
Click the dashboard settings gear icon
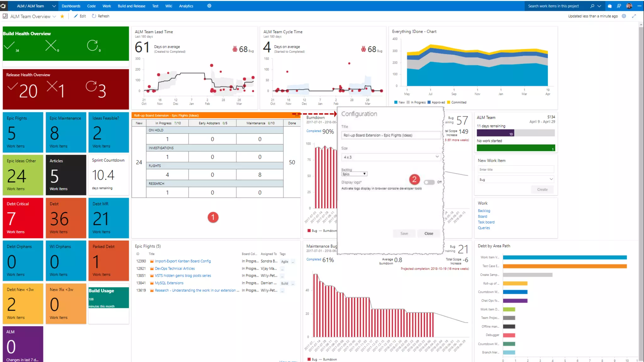click(x=624, y=16)
